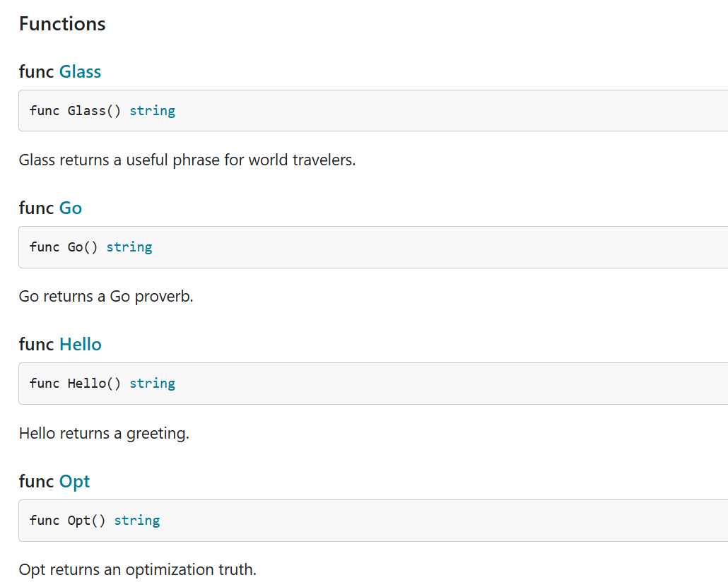
Task: Click the Opt optimization truth description
Action: click(x=138, y=569)
